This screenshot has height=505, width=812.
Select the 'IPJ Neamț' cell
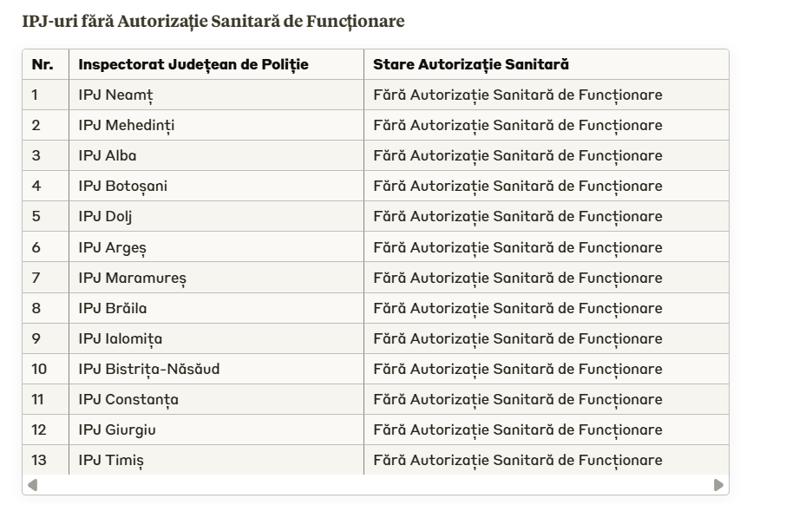point(115,95)
